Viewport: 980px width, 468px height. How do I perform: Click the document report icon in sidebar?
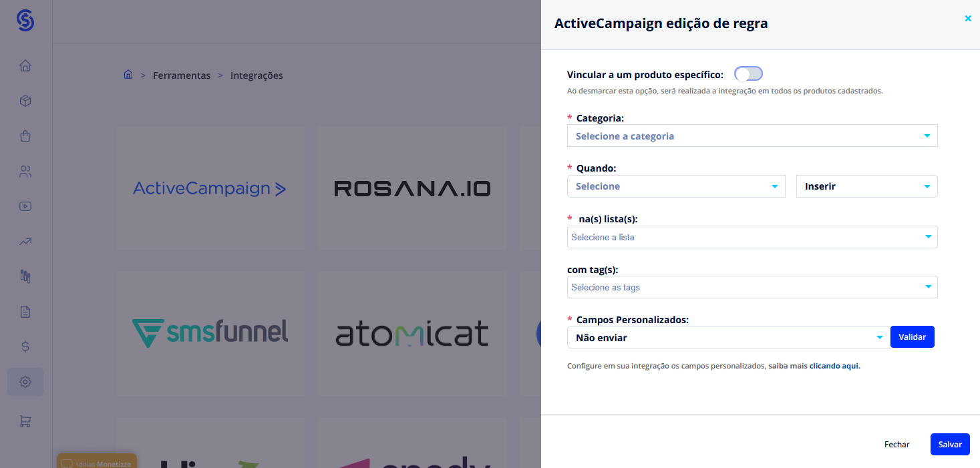[x=25, y=312]
